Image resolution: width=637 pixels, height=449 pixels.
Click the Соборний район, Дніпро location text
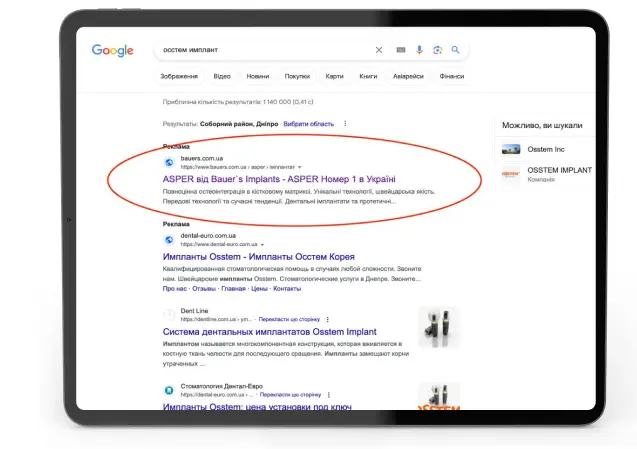point(239,124)
